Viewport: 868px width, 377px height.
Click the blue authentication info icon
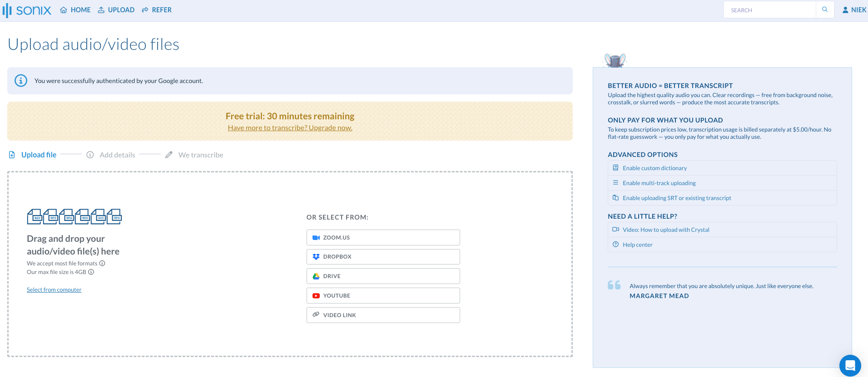(21, 81)
